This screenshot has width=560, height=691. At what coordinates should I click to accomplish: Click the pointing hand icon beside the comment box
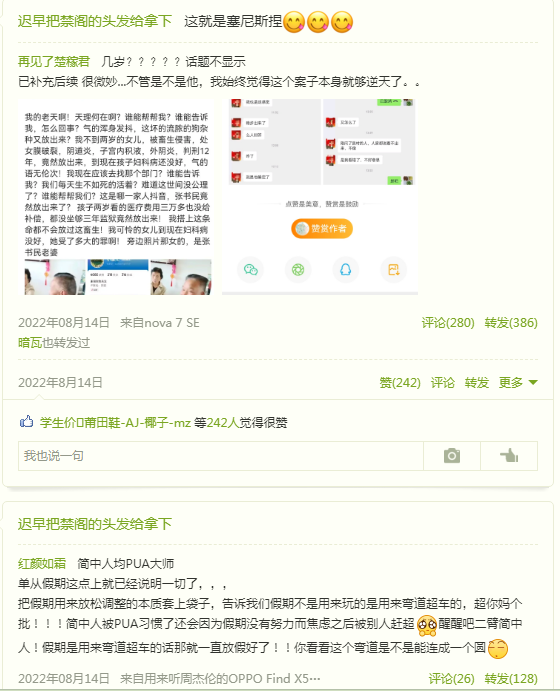(509, 456)
